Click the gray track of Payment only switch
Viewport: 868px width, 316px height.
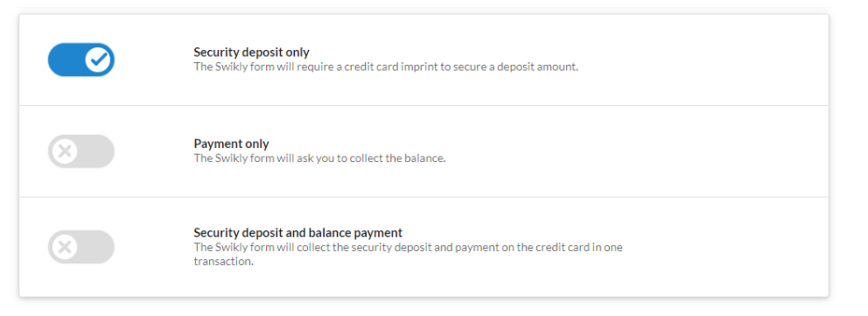click(96, 151)
